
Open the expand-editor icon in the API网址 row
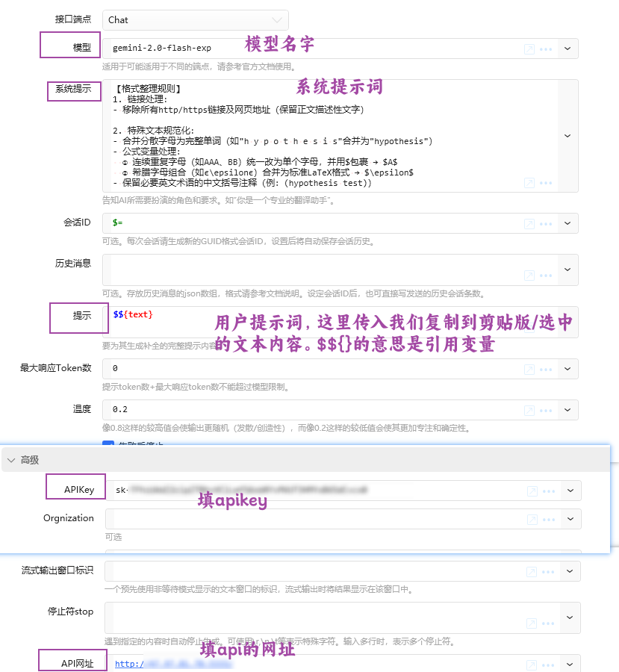pos(532,665)
